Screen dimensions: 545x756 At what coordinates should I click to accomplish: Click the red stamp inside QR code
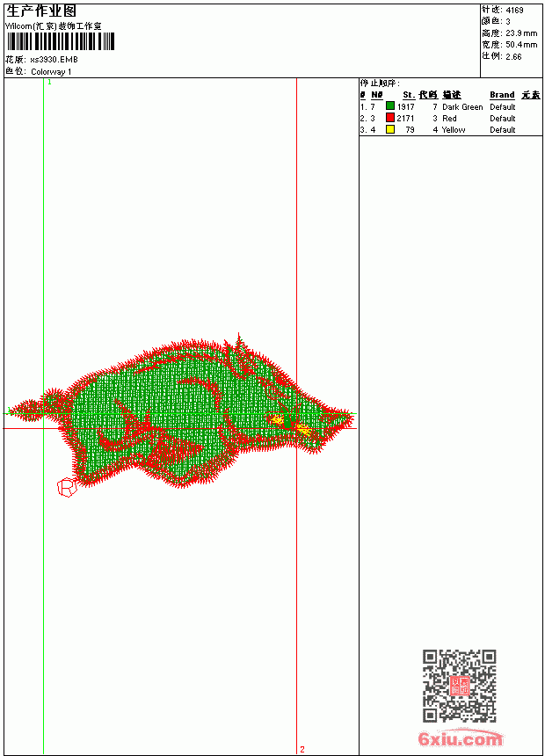pyautogui.click(x=460, y=686)
